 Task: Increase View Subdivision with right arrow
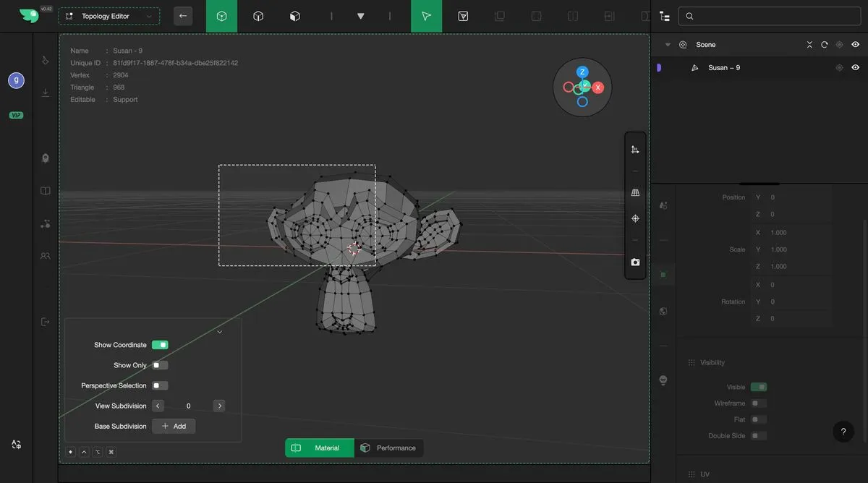point(219,406)
